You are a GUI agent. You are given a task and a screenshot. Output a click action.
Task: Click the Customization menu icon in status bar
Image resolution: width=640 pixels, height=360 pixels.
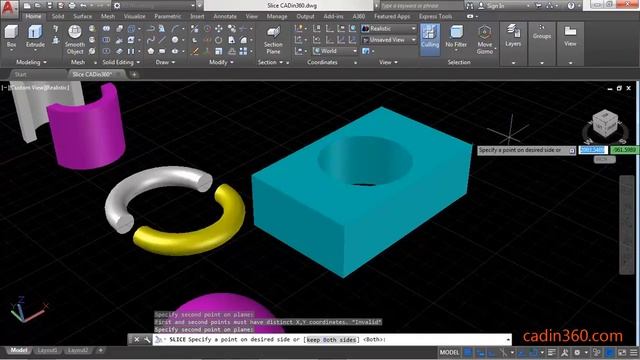[x=633, y=352]
